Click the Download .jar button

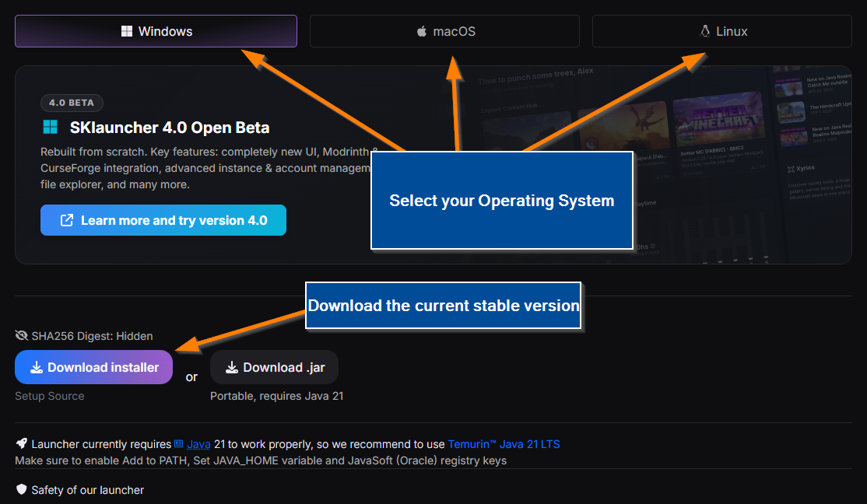click(274, 367)
